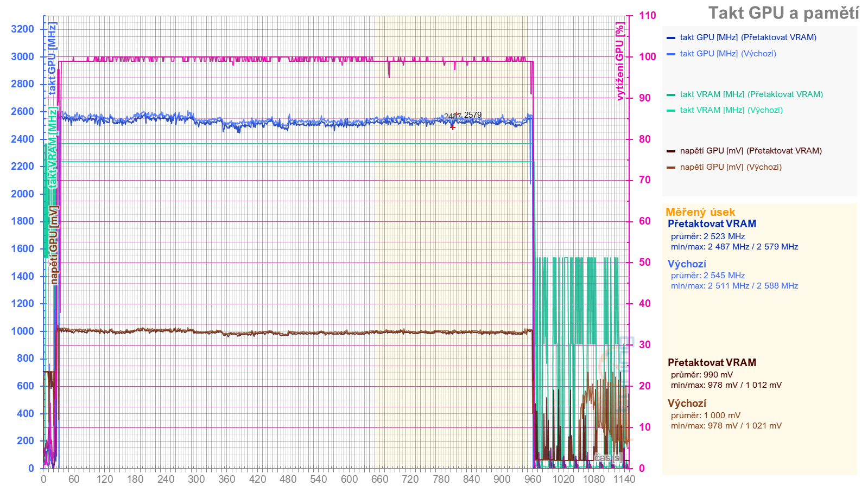Click dark green swatch for VRAM clock overclocked

pos(671,95)
